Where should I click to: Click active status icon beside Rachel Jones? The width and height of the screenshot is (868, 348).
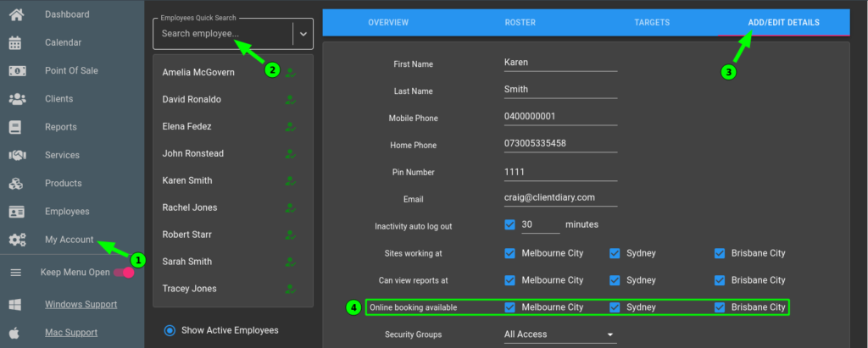click(290, 207)
